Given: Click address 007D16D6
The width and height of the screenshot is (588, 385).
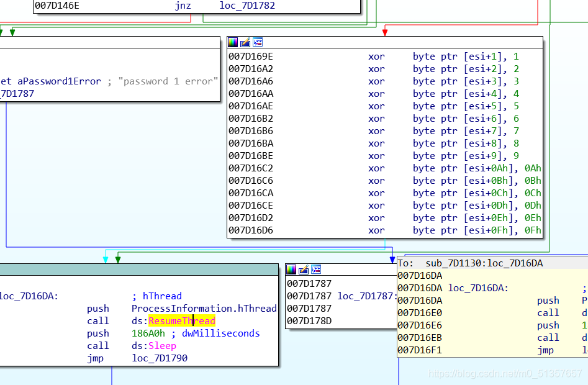Looking at the screenshot, I should pos(251,230).
